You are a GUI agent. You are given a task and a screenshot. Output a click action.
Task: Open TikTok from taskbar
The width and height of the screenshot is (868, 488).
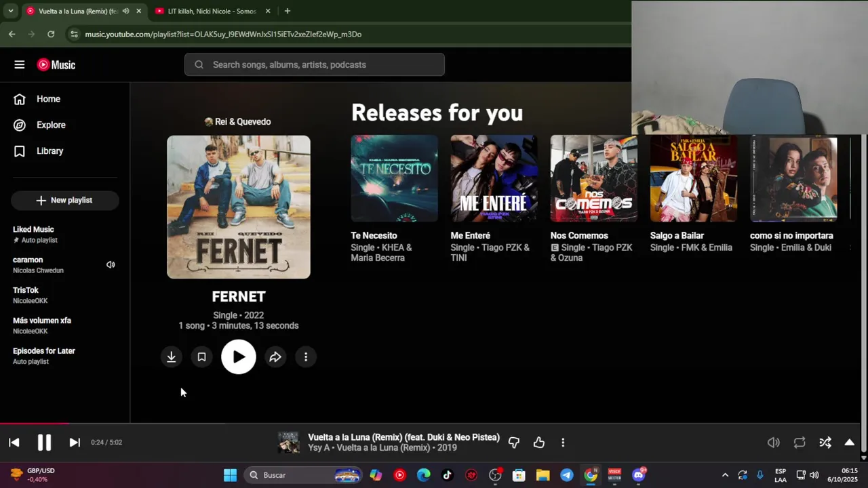447,475
